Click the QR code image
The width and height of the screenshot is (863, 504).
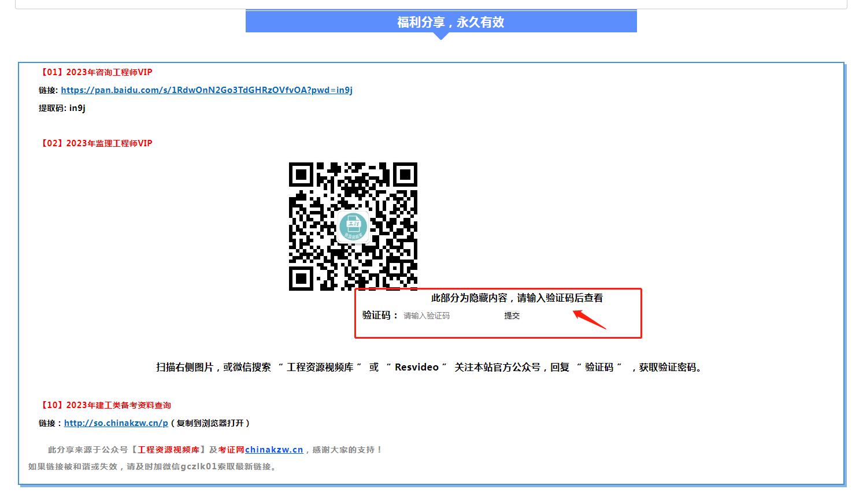[x=353, y=226]
